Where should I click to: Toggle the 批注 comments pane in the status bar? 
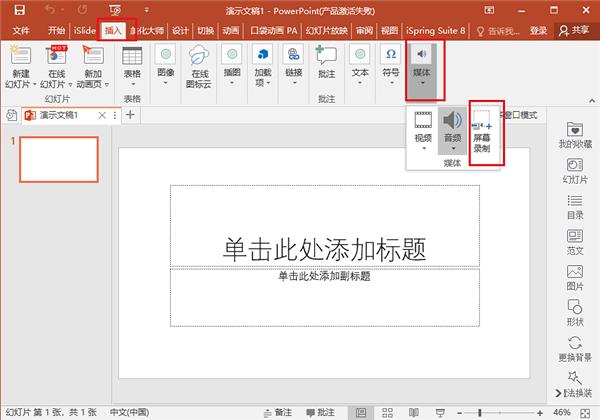tap(322, 412)
